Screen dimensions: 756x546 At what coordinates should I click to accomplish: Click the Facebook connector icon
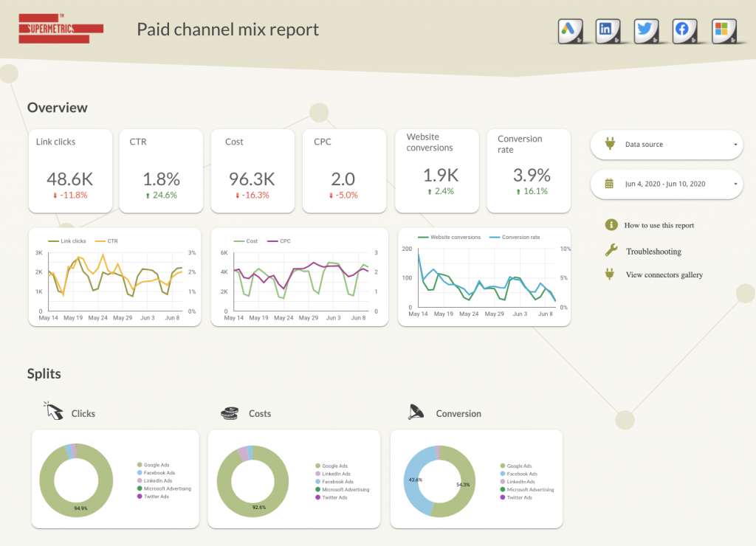pos(684,31)
